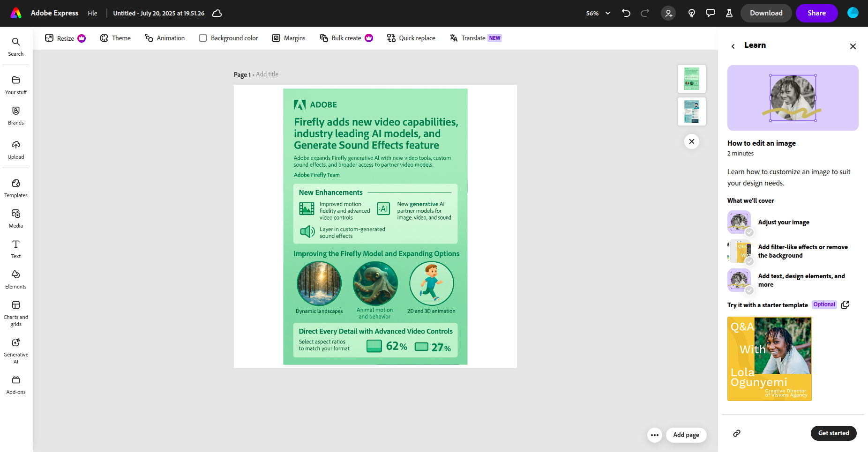Click the Add title page field

pos(267,74)
